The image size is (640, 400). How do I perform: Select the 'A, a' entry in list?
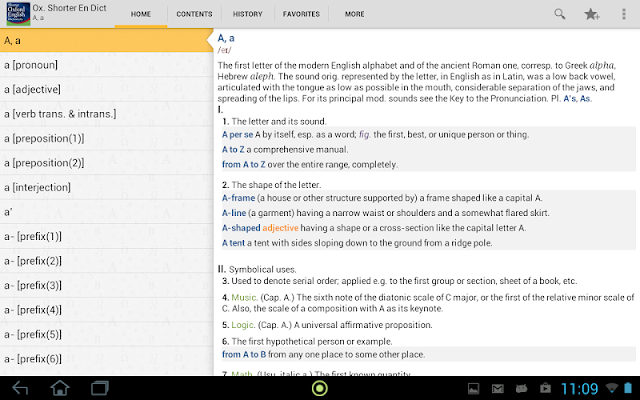pyautogui.click(x=107, y=40)
